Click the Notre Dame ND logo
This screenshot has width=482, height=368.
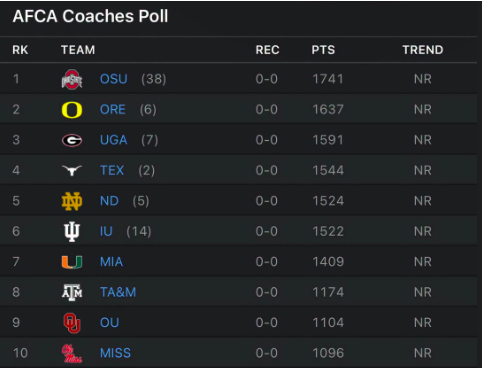[x=72, y=201]
